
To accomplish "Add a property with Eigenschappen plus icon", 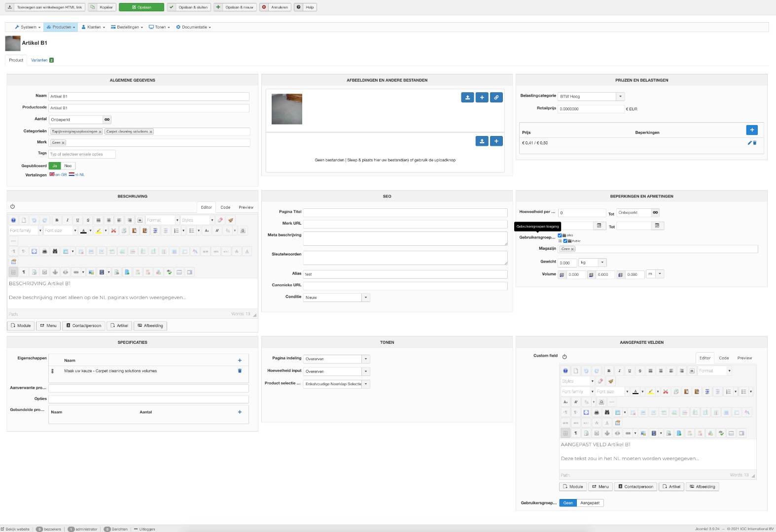I will click(240, 361).
